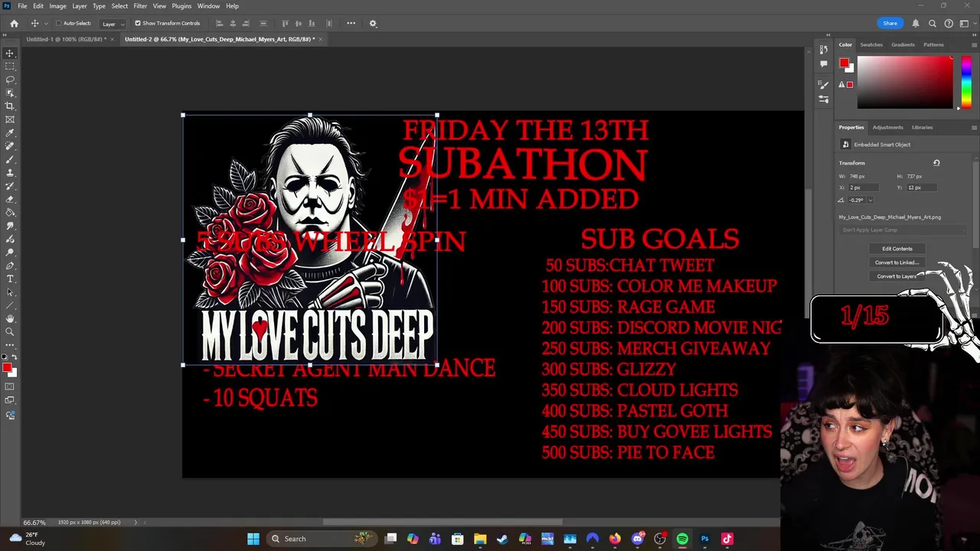Image resolution: width=980 pixels, height=551 pixels.
Task: Expand the toolbar double-arrow at top left
Action: pyautogui.click(x=5, y=34)
